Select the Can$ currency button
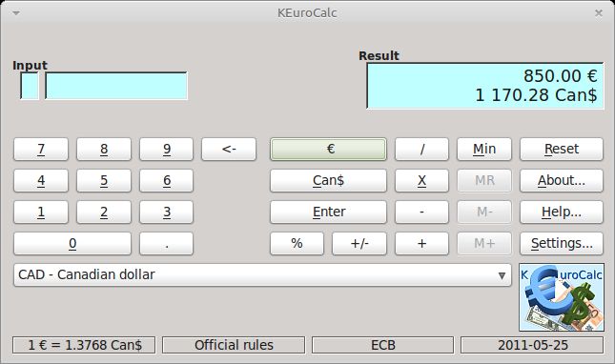This screenshot has width=615, height=364. click(x=328, y=180)
